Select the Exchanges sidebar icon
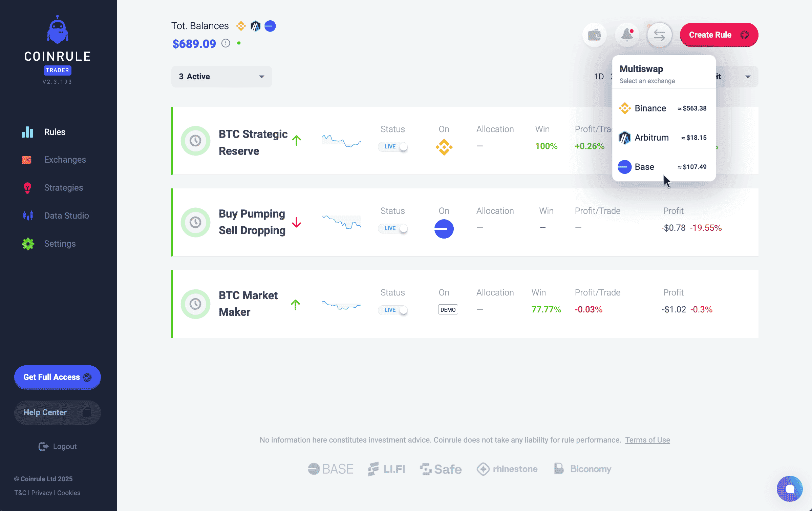 [27, 160]
